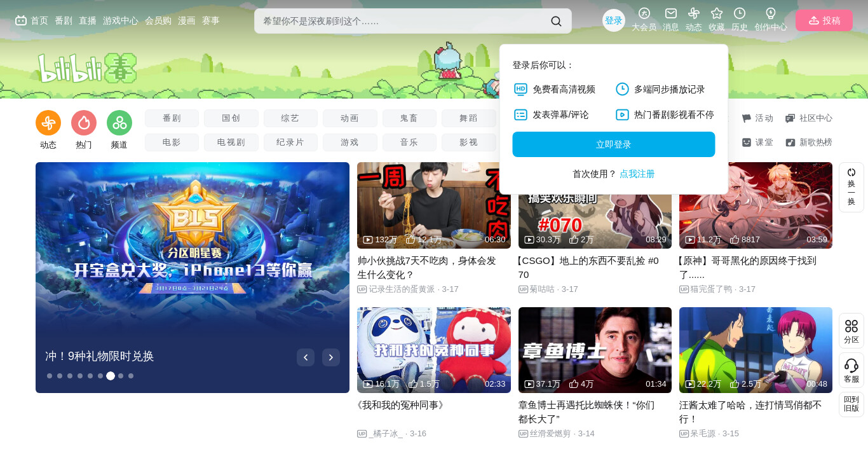
Task: Select the last carousel pagination dot
Action: pos(131,376)
